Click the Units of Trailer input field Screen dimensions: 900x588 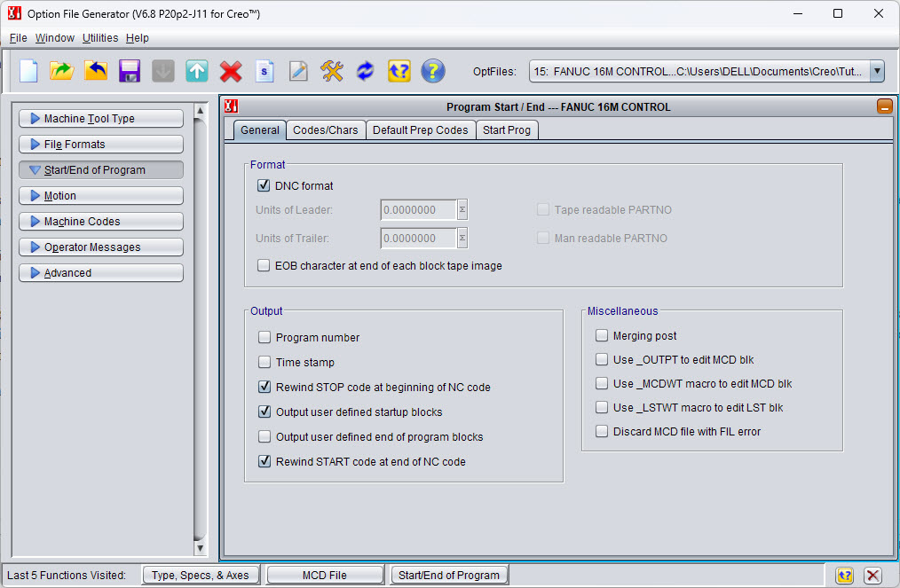418,238
